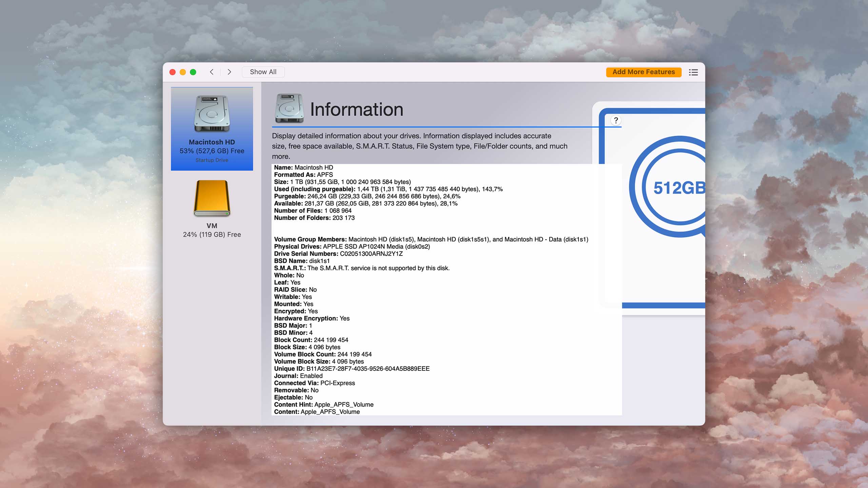The width and height of the screenshot is (868, 488).
Task: Click the Display detailed information description
Action: tap(420, 146)
